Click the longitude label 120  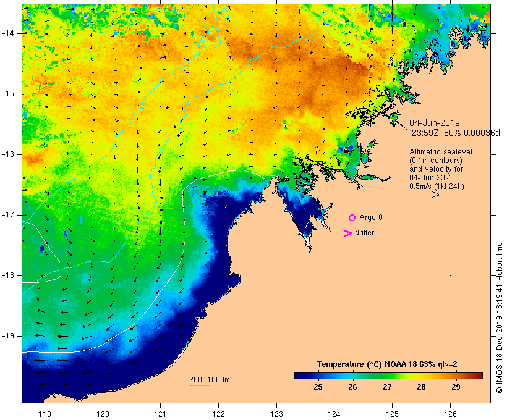coord(103,414)
